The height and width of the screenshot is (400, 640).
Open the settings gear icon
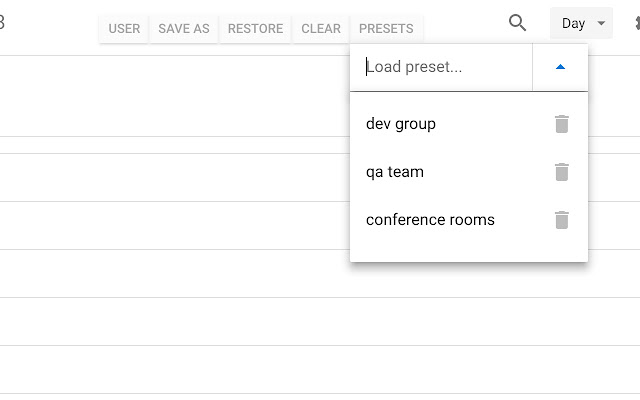coord(637,23)
